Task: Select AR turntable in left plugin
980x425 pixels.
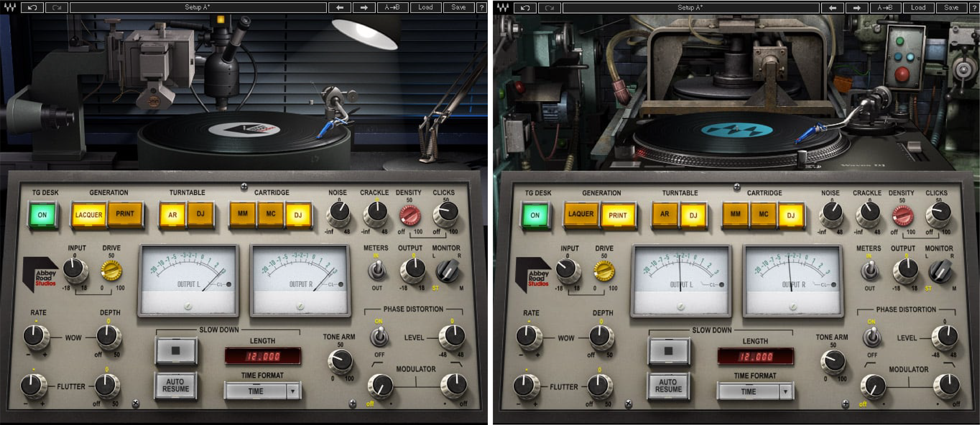Action: [x=172, y=215]
